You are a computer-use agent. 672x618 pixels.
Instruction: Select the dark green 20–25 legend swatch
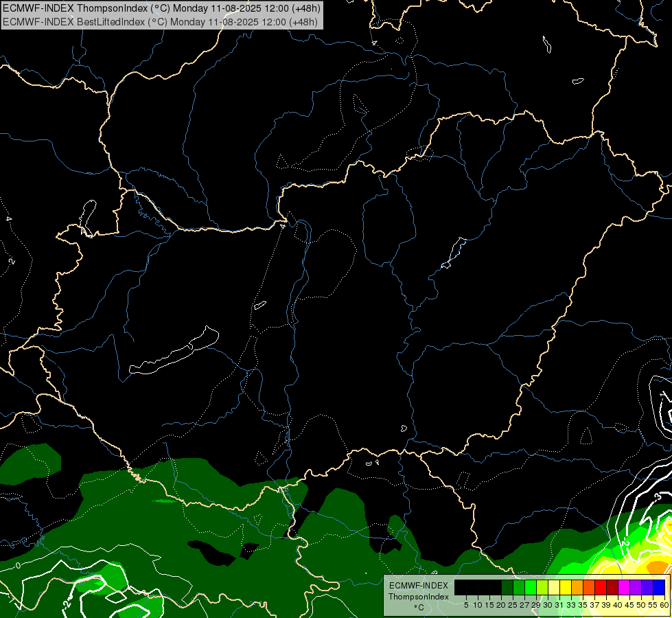point(507,587)
